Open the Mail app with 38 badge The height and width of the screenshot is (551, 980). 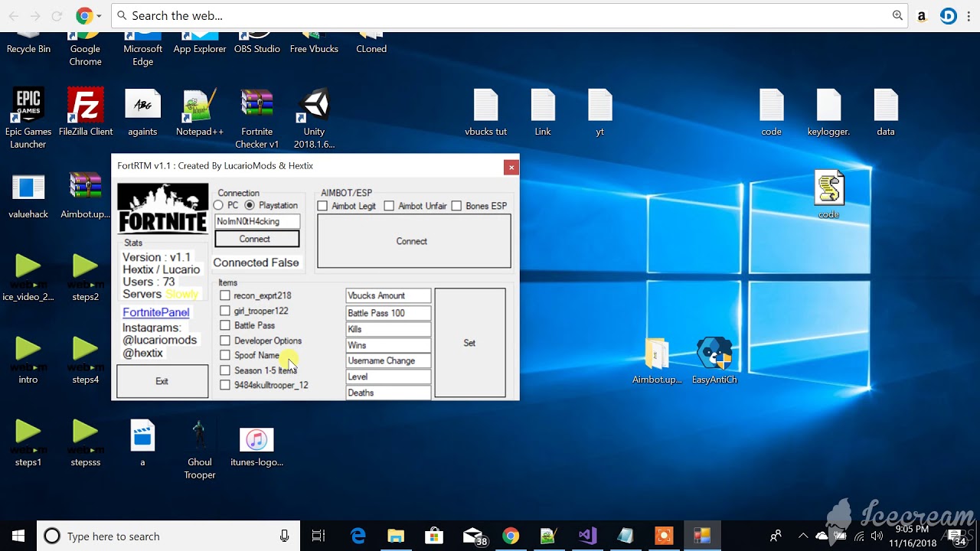[474, 536]
